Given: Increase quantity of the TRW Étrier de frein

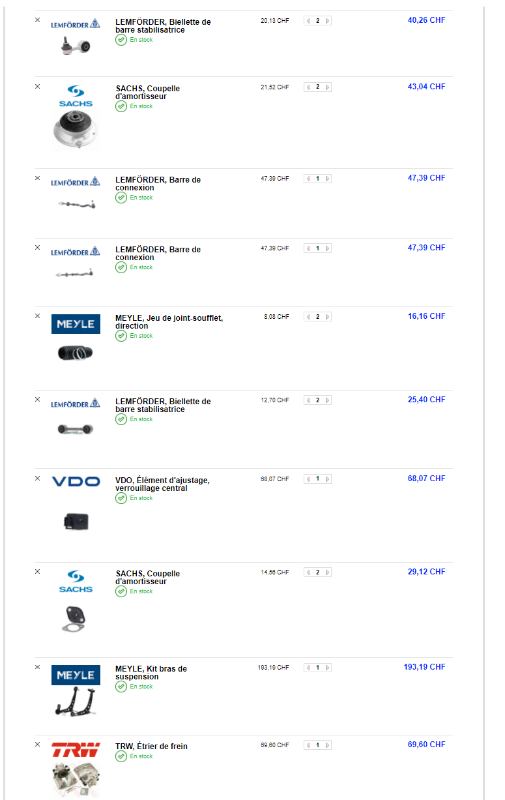Looking at the screenshot, I should coord(327,745).
